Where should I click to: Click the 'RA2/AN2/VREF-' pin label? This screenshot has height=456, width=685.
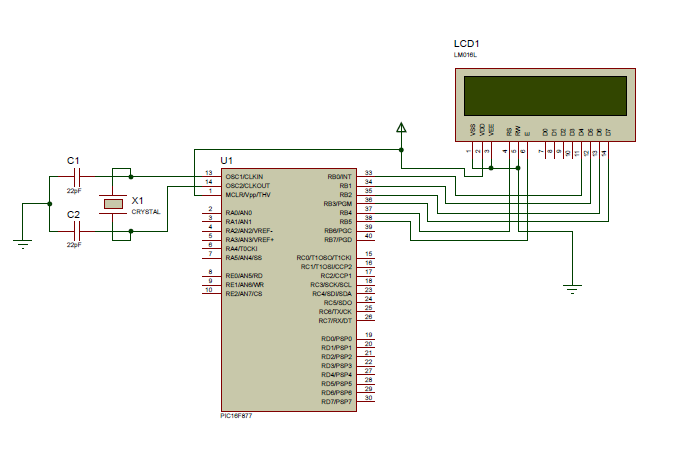coord(249,231)
